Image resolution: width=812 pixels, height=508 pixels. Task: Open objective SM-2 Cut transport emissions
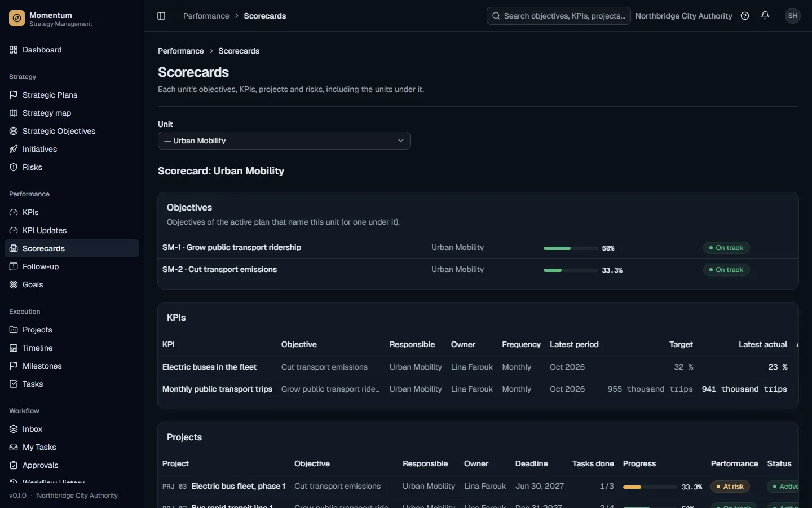coord(220,269)
